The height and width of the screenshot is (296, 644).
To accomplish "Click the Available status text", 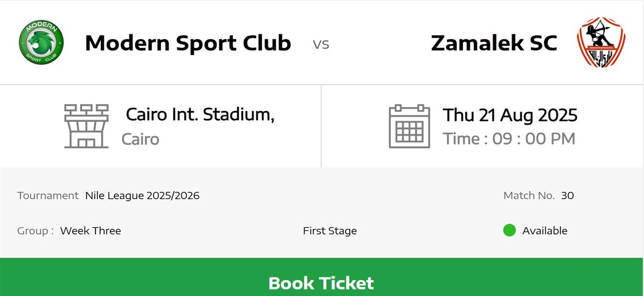I will point(545,231).
